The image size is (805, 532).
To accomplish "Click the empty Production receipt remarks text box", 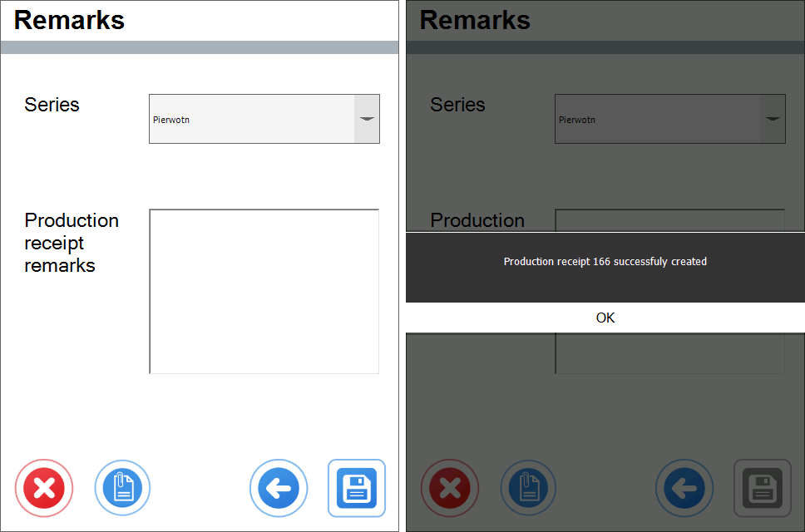I will pos(264,291).
